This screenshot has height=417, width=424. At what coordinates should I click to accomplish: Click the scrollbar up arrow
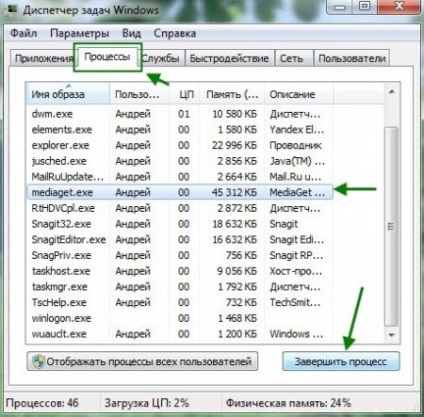tap(392, 92)
